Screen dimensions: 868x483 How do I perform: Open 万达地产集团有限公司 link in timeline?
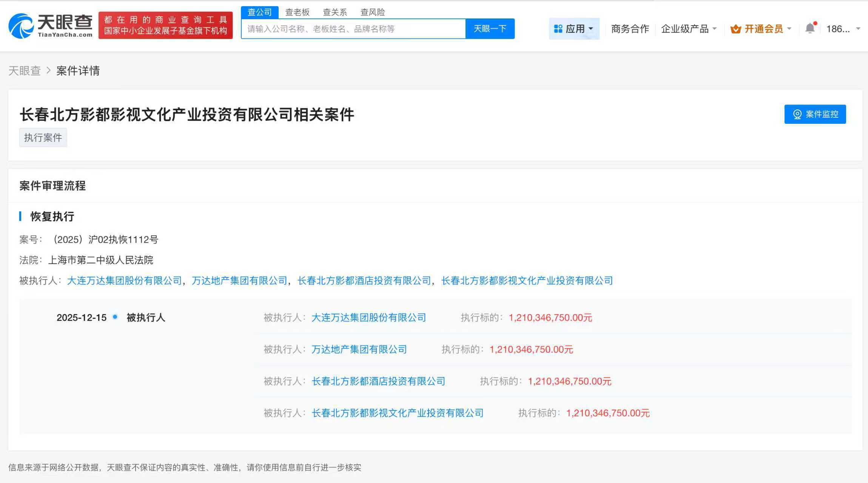(x=359, y=349)
